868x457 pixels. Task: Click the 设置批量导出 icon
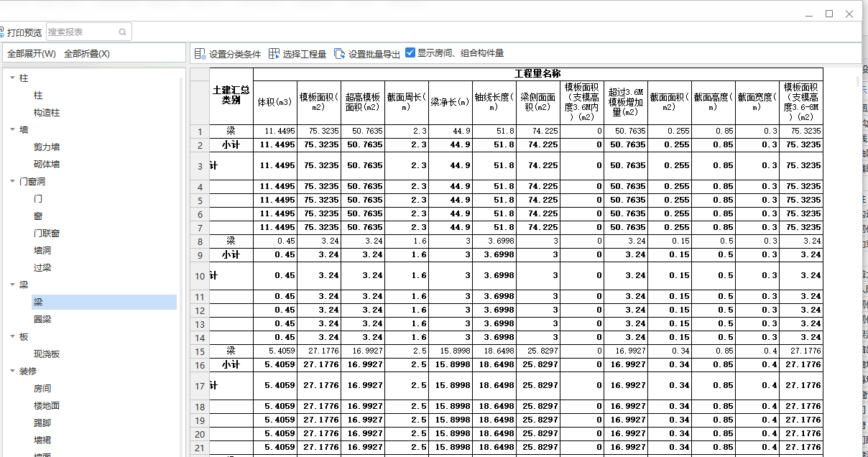[x=340, y=54]
